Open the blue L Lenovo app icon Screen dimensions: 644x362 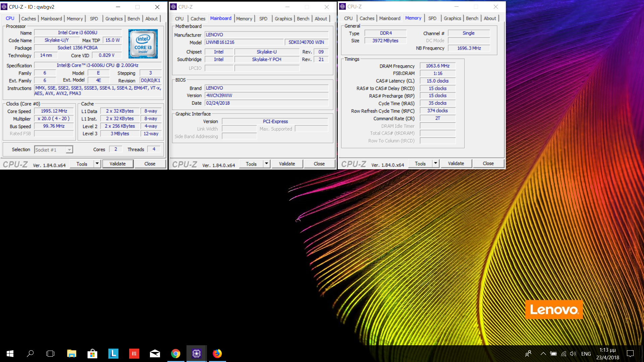(x=113, y=354)
